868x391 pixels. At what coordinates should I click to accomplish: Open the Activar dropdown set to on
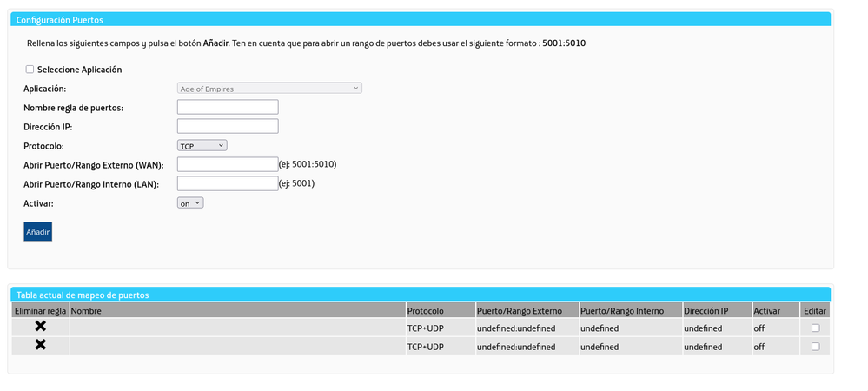[189, 202]
